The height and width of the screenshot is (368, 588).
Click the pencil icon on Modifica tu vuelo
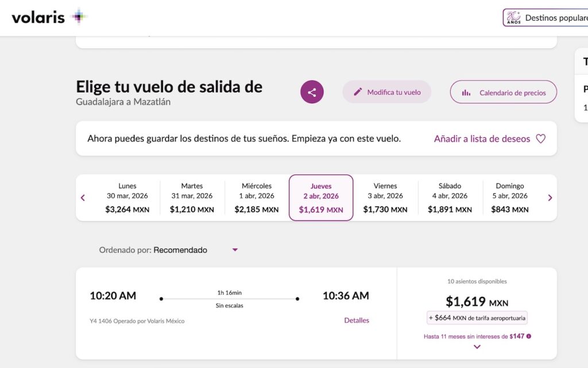359,92
